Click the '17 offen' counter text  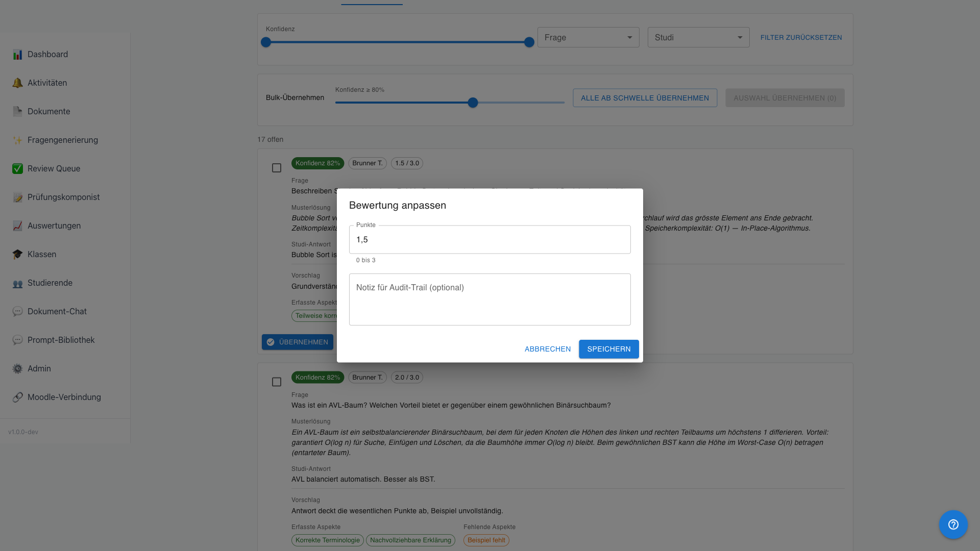click(x=270, y=139)
